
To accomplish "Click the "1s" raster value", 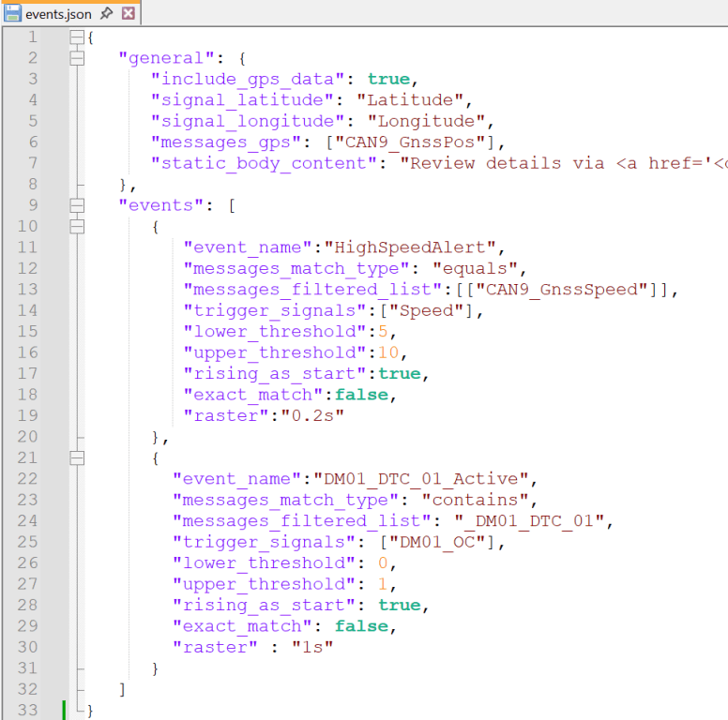I will [313, 647].
